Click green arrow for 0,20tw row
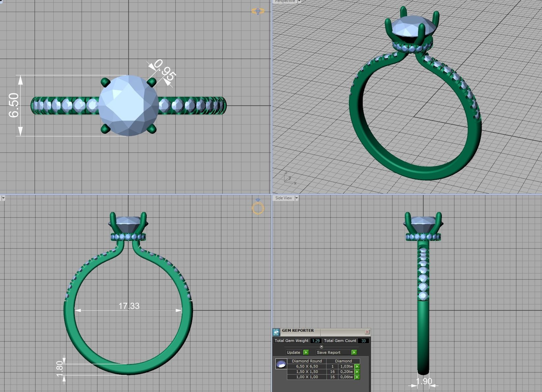 357,372
